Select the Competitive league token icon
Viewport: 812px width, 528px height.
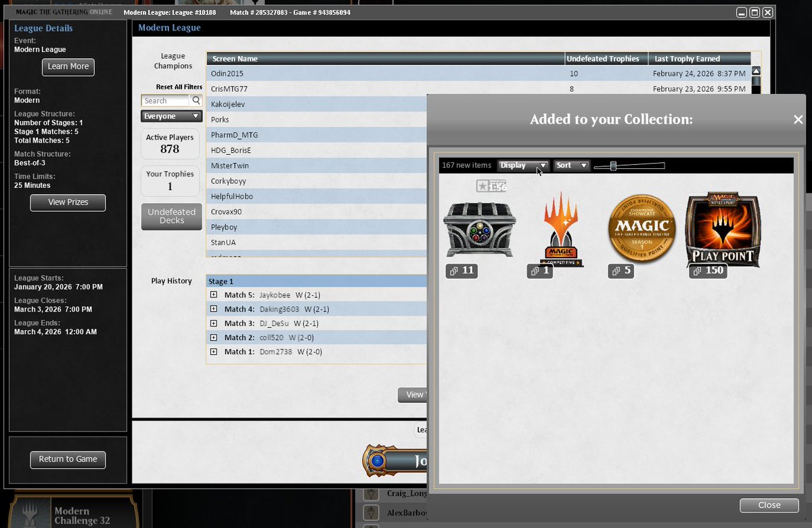pos(560,229)
